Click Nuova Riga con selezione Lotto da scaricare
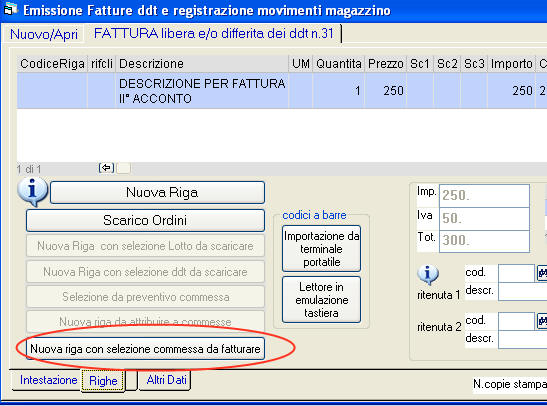 coord(145,246)
